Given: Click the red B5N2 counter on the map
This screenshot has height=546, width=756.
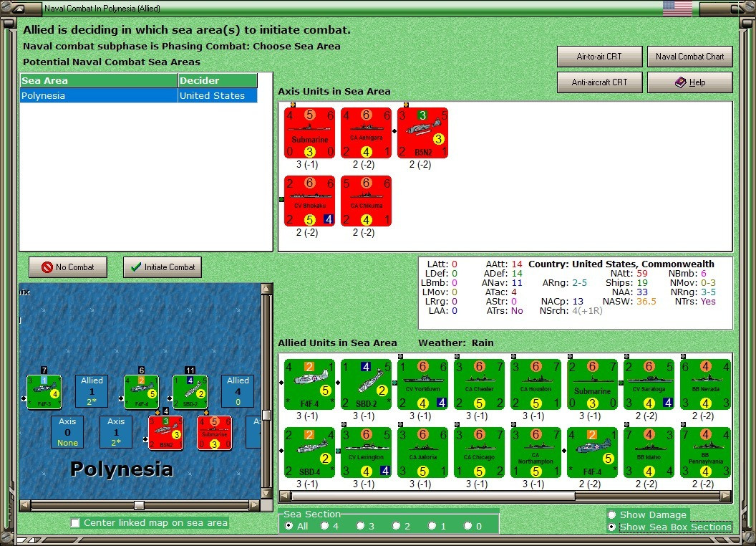Looking at the screenshot, I should (166, 433).
